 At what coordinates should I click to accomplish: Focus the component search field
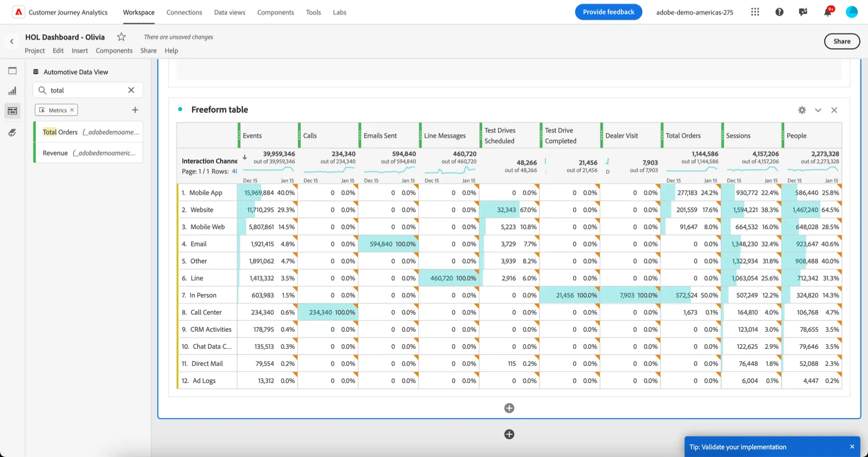(88, 90)
